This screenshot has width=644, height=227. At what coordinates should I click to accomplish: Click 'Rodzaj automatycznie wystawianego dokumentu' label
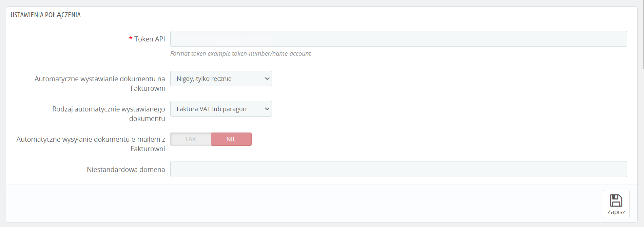(109, 113)
